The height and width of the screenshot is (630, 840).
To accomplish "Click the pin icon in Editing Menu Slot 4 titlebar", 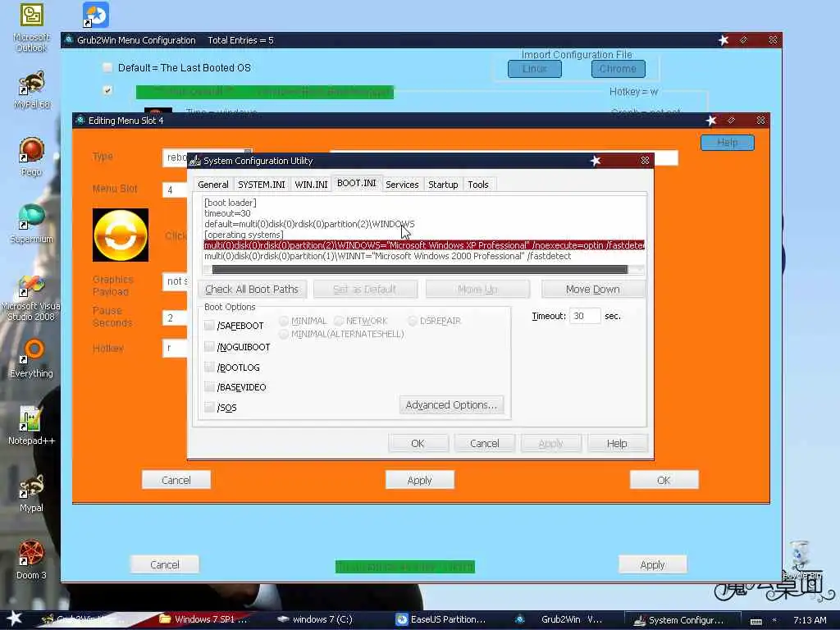I will (731, 121).
